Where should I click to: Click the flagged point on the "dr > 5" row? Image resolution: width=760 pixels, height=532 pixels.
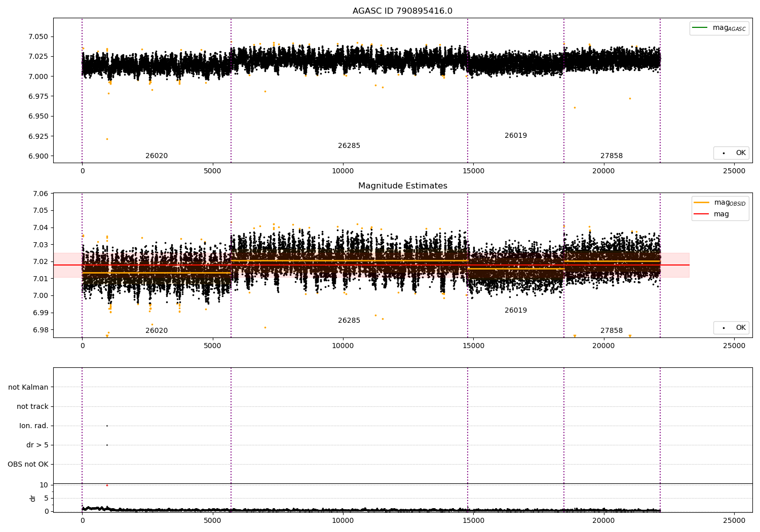(107, 445)
